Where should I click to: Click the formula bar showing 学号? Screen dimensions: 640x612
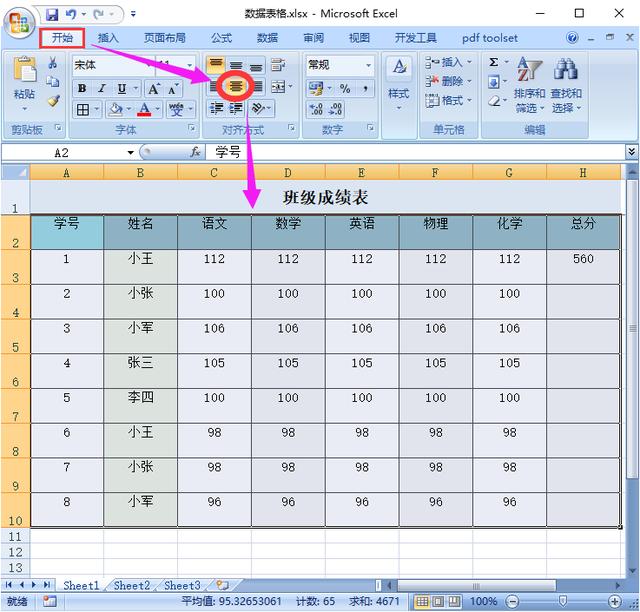pyautogui.click(x=414, y=152)
